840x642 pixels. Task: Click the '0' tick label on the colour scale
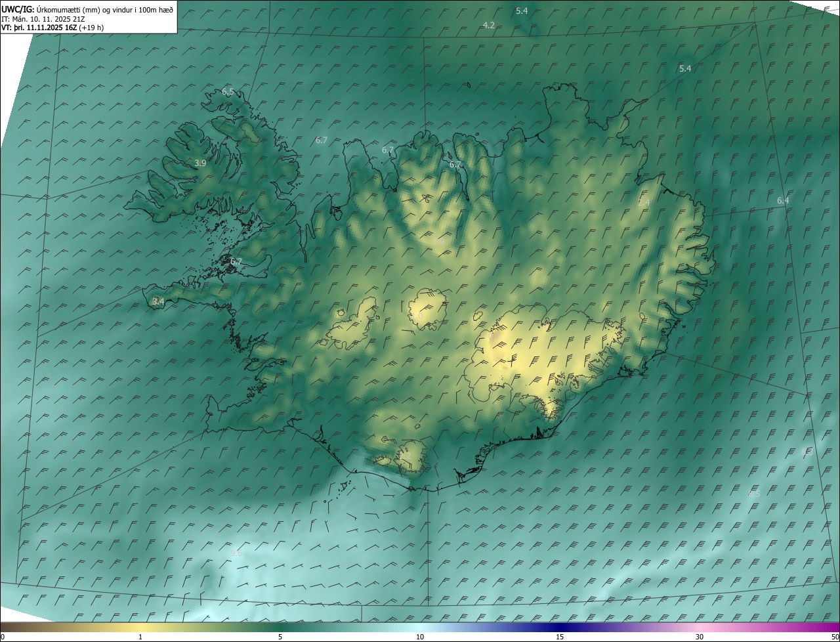[x=3, y=637]
